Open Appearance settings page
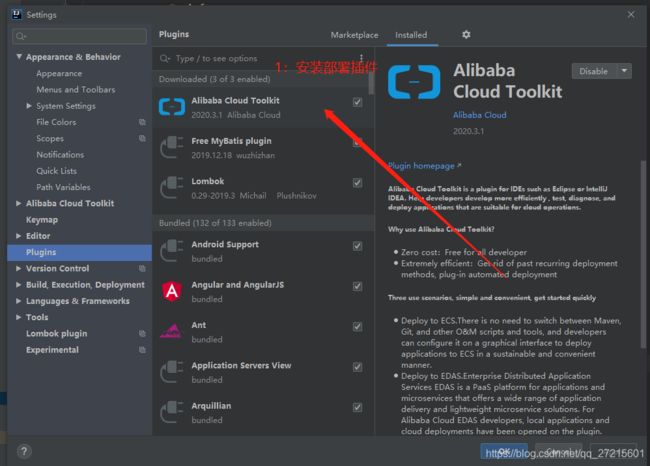The image size is (650, 466). (59, 73)
